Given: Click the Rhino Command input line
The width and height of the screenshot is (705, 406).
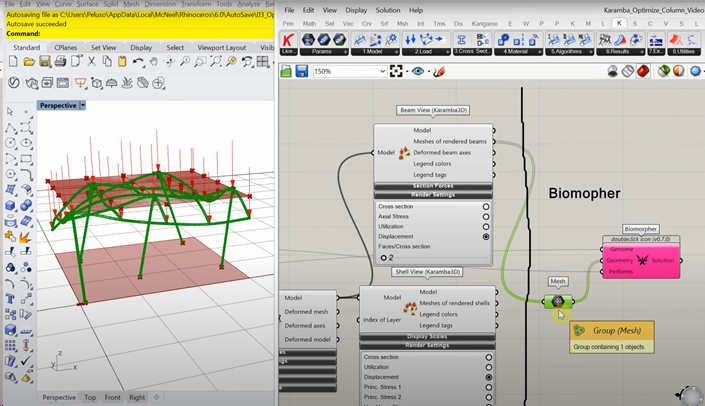Looking at the screenshot, I should (140, 34).
